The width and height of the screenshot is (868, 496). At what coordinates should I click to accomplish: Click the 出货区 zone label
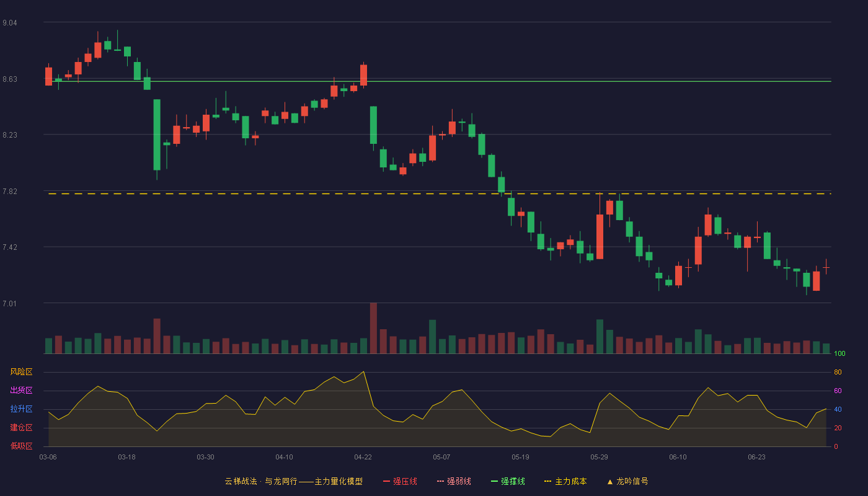21,391
